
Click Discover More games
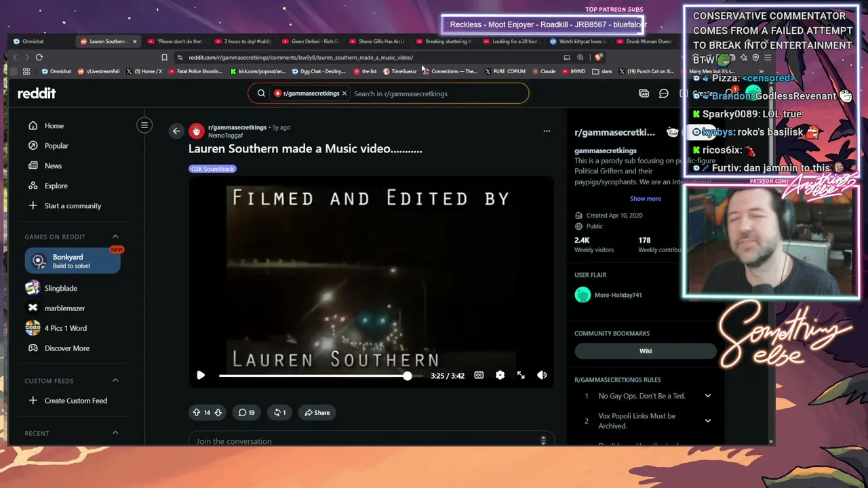[x=66, y=348]
